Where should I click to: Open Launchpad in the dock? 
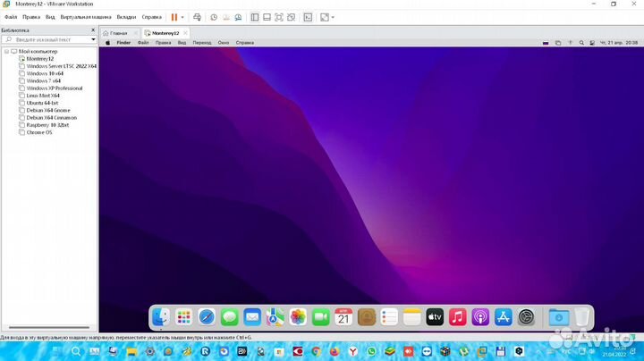point(184,317)
